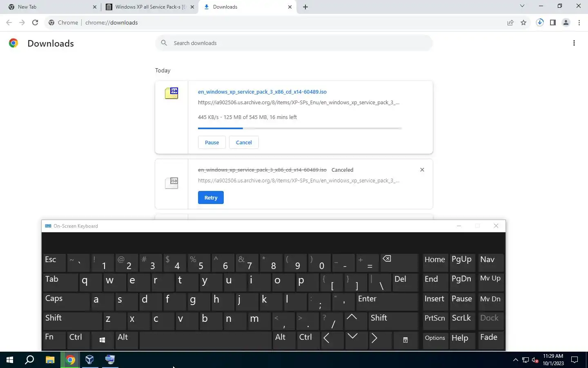
Task: Toggle left Ctrl key on keyboard
Action: (x=78, y=340)
